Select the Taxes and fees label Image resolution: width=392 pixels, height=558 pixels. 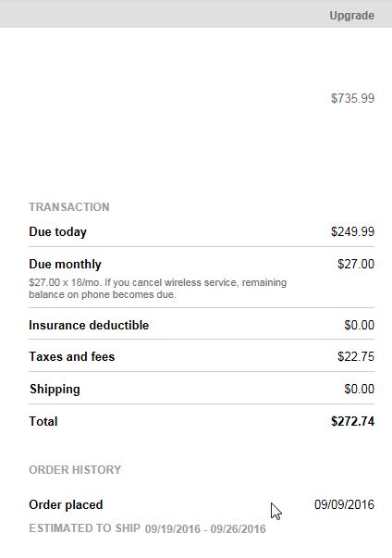72,356
